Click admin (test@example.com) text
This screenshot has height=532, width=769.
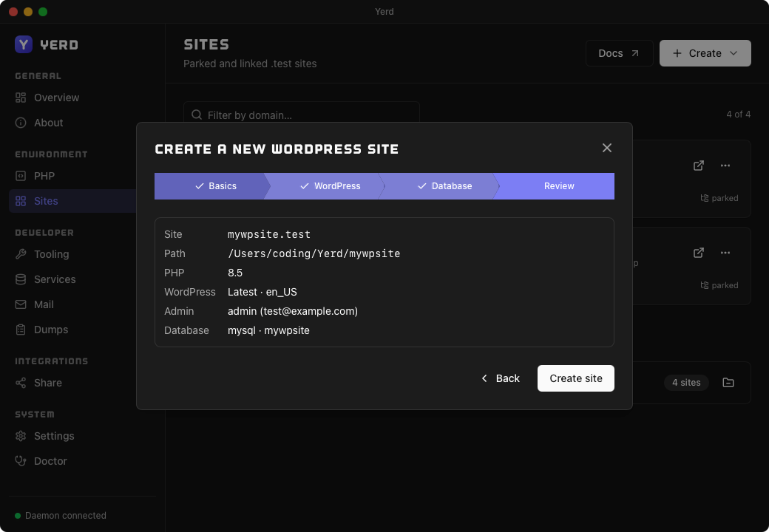pyautogui.click(x=293, y=311)
